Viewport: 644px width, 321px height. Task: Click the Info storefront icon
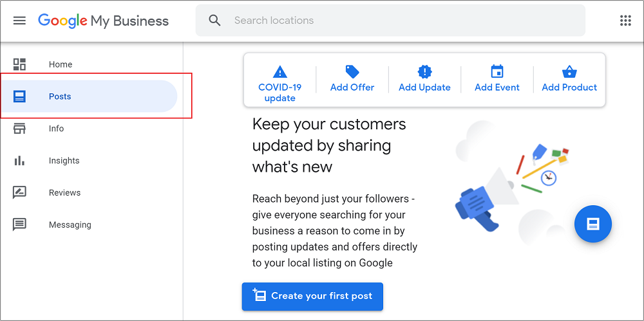click(19, 129)
